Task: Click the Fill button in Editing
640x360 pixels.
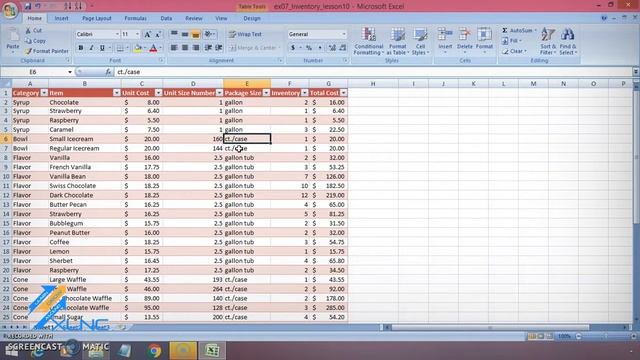Action: point(512,41)
